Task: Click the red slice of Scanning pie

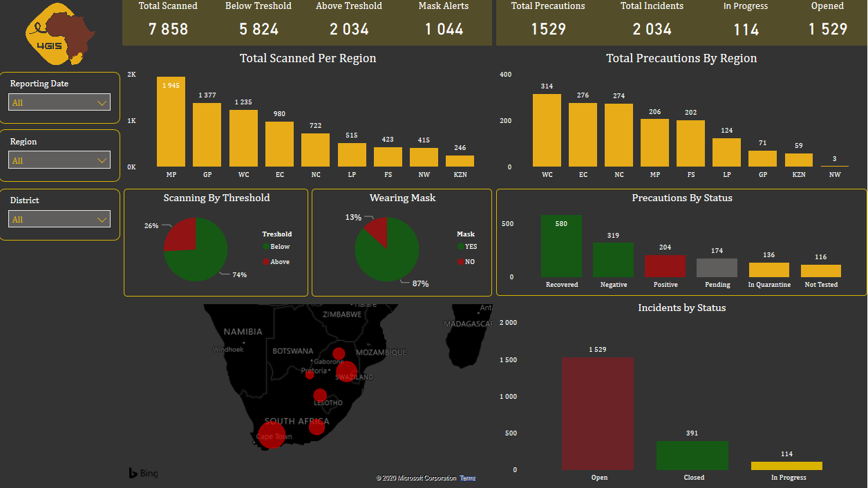Action: coord(181,235)
